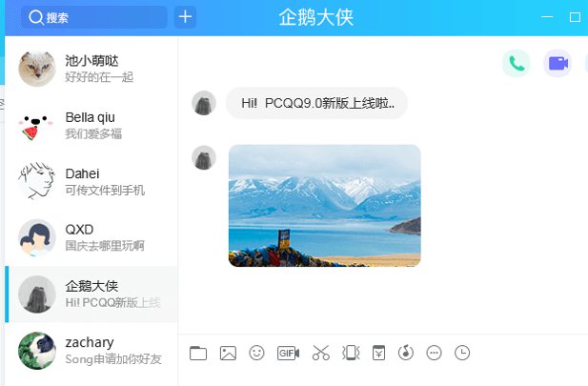Click Dahei's sketch avatar
588x386 pixels.
click(37, 182)
